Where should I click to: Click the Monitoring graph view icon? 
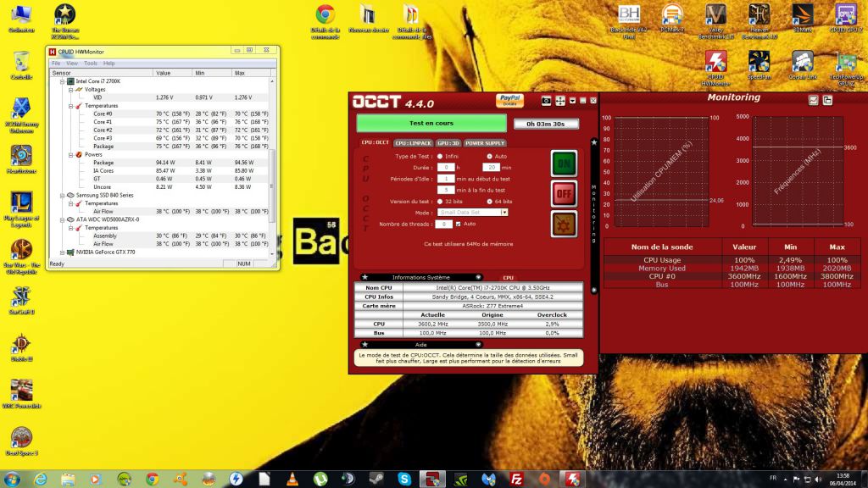(813, 100)
